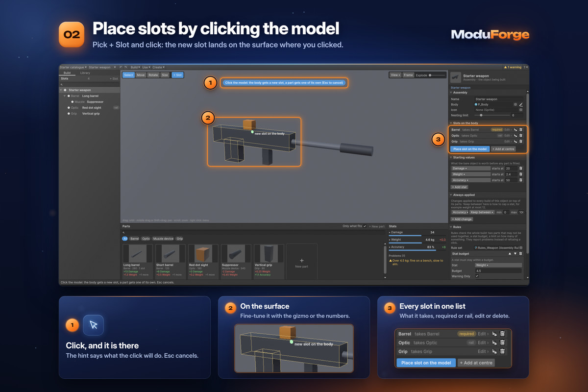Toggle the Only what fits checkbox

point(365,226)
